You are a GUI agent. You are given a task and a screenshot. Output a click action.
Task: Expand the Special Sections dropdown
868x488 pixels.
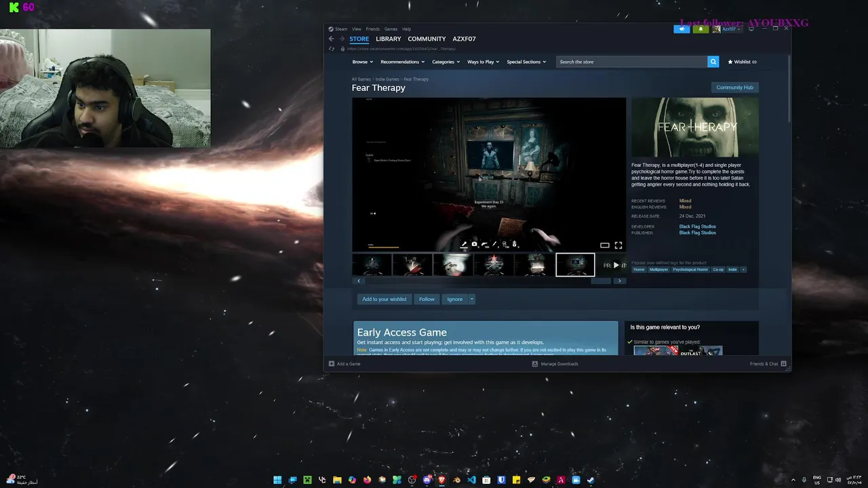pos(526,62)
